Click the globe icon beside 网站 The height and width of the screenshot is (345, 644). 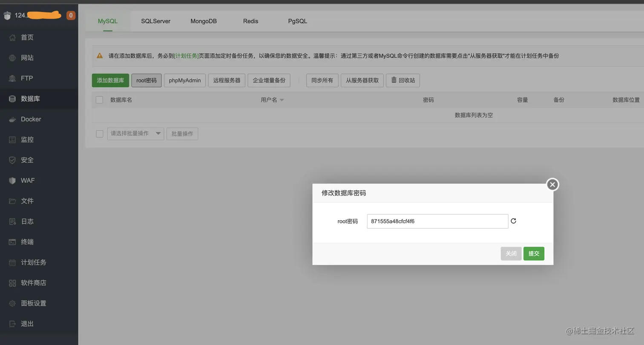[x=12, y=58]
